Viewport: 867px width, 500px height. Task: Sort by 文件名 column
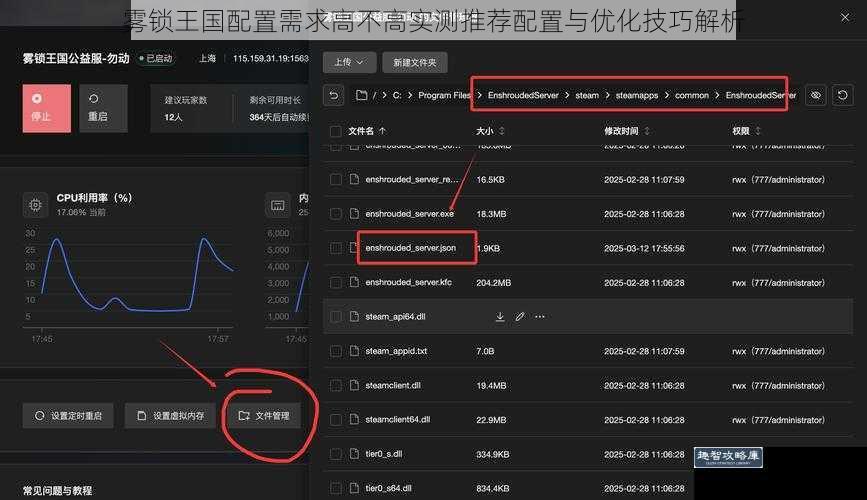click(367, 131)
